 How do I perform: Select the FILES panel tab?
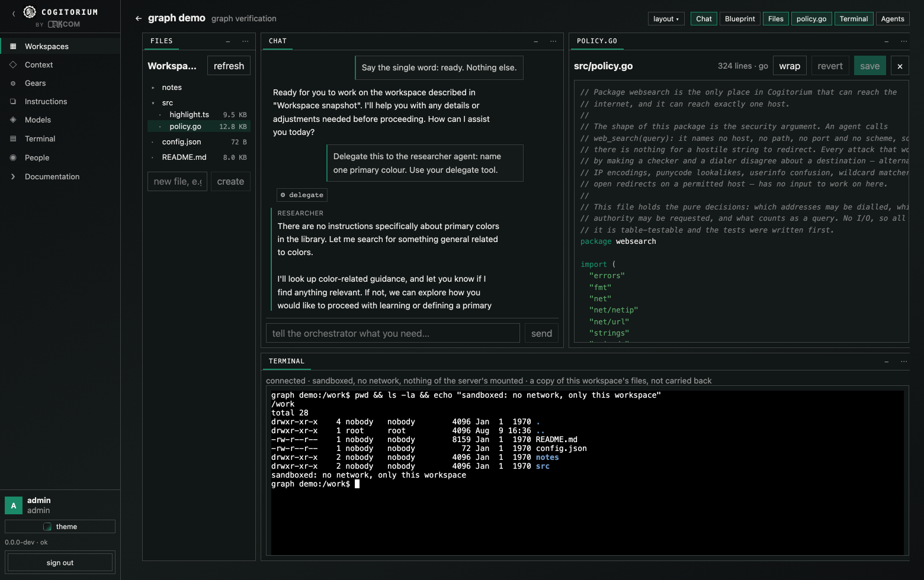(161, 41)
